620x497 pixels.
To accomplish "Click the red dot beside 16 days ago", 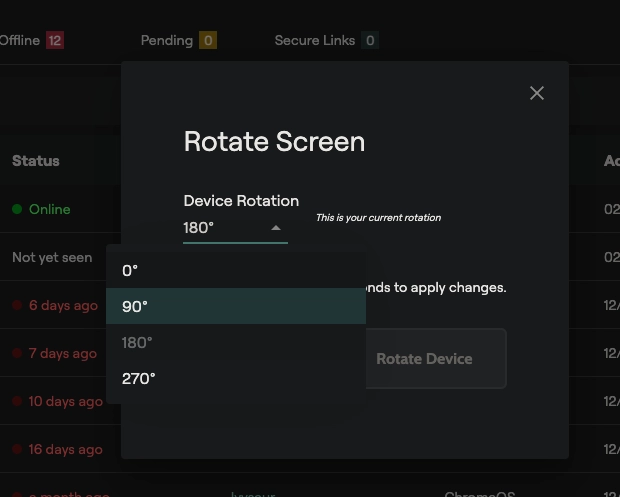I will [x=17, y=449].
